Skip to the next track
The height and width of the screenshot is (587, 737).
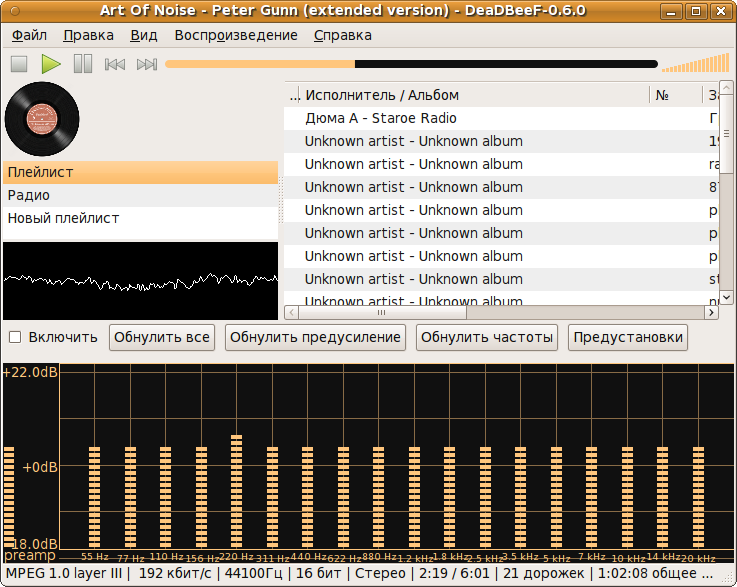pos(147,64)
